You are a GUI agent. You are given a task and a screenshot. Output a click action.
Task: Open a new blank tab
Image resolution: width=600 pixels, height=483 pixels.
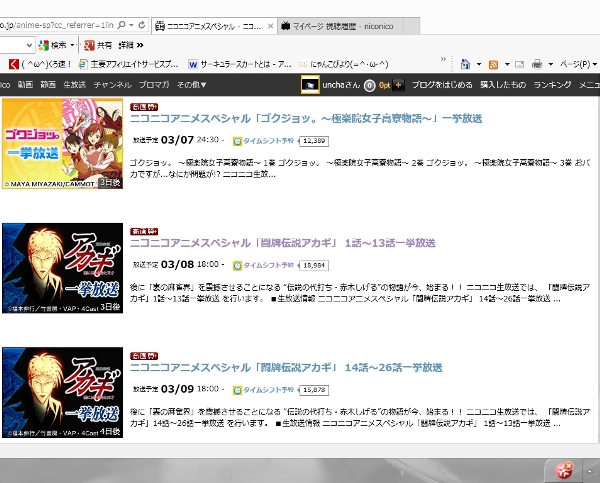pos(411,26)
